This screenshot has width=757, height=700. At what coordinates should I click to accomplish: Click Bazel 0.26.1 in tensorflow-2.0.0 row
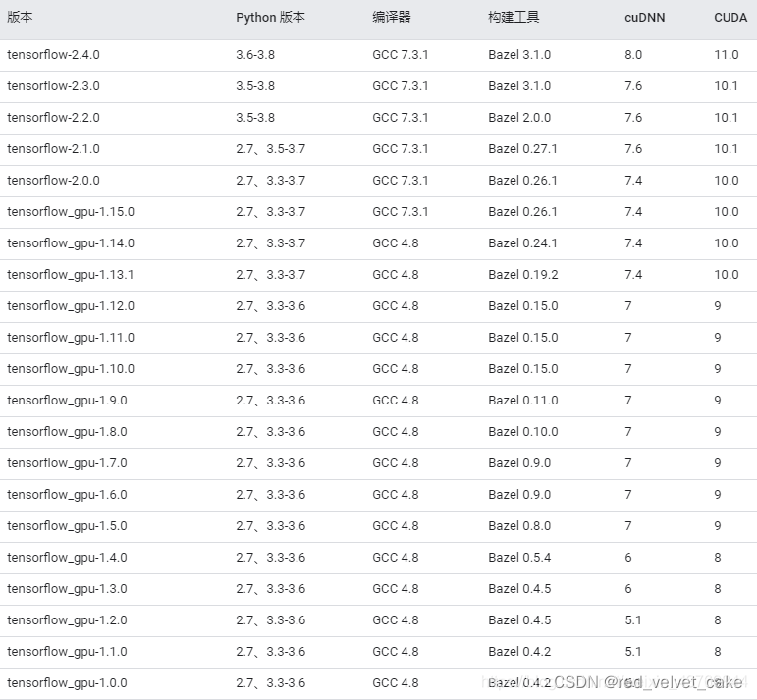pos(523,180)
